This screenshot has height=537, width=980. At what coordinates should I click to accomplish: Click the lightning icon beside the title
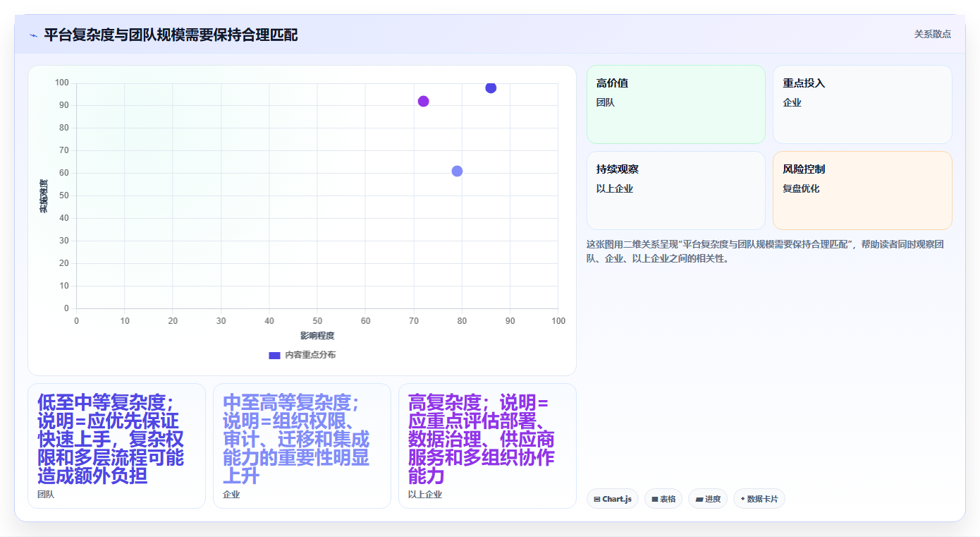pos(33,35)
